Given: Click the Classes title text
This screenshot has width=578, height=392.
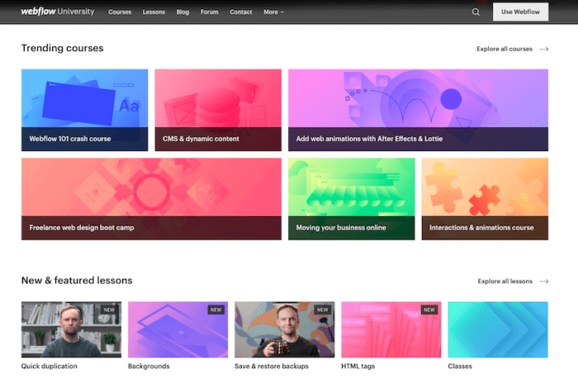Looking at the screenshot, I should coord(460,366).
